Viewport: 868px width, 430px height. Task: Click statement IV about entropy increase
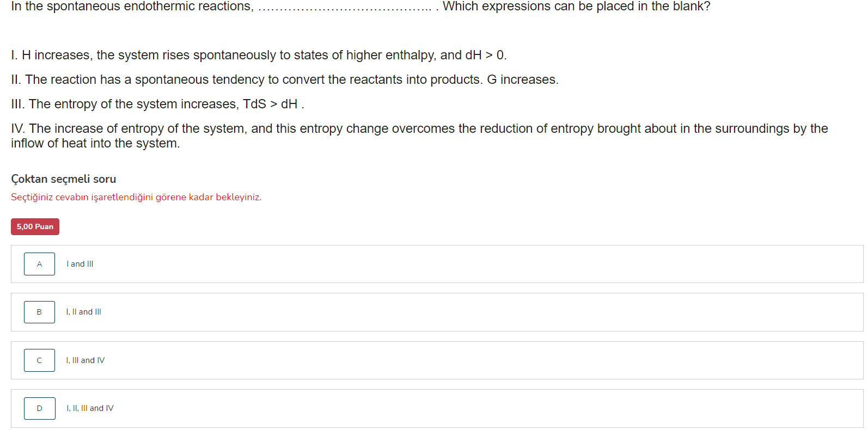[419, 128]
